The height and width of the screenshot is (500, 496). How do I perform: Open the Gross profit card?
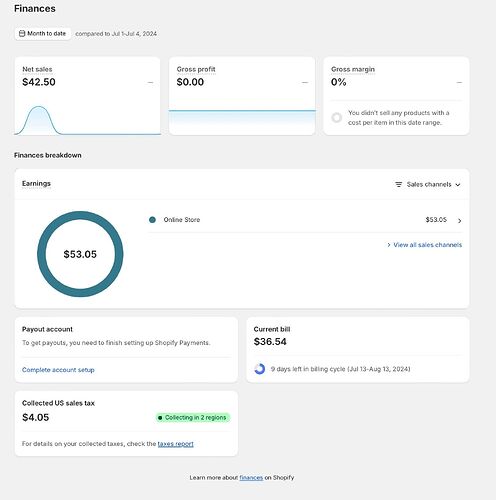pyautogui.click(x=242, y=96)
